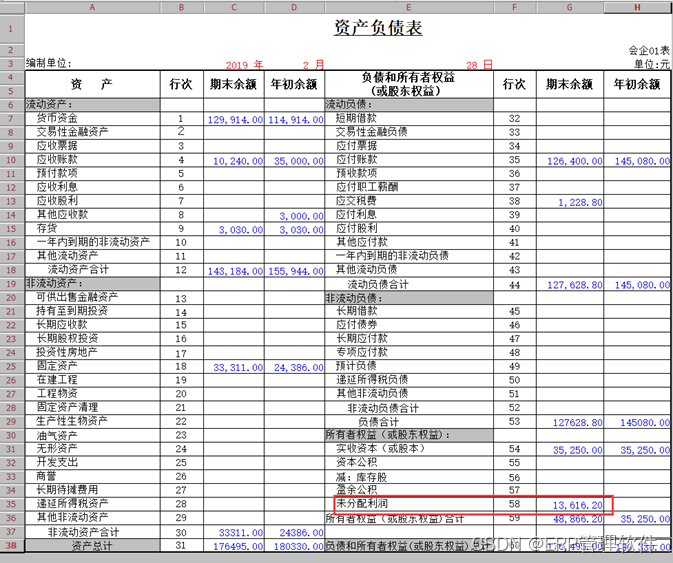Select the 未分配利润 row label

(362, 503)
